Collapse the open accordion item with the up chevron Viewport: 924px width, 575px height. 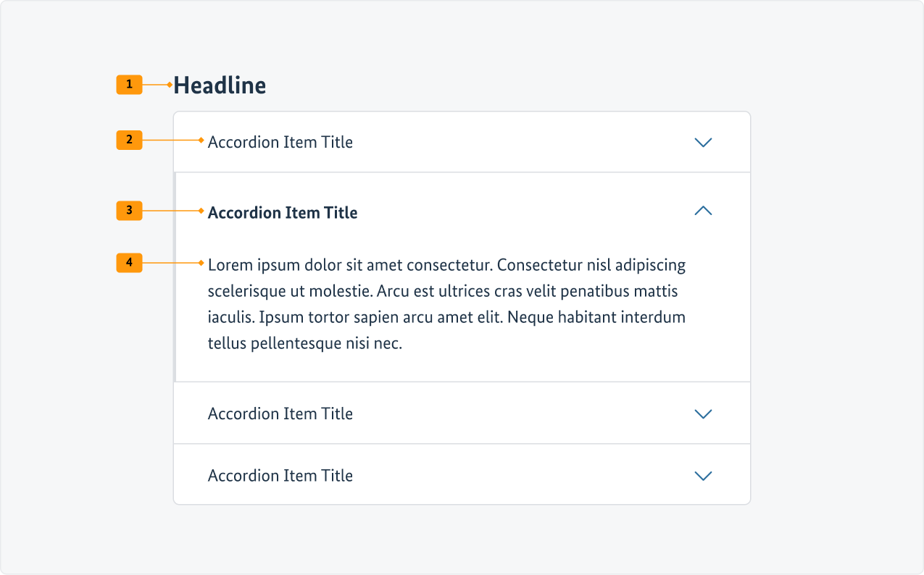[703, 211]
